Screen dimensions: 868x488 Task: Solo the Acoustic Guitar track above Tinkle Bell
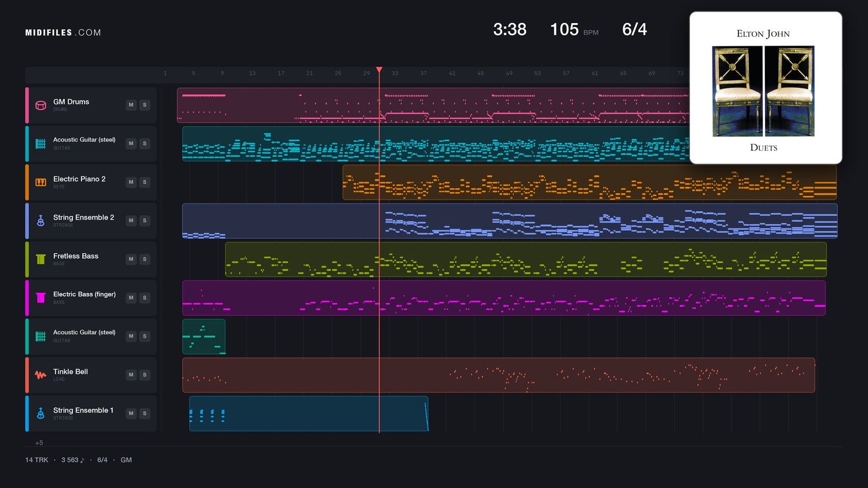(145, 337)
